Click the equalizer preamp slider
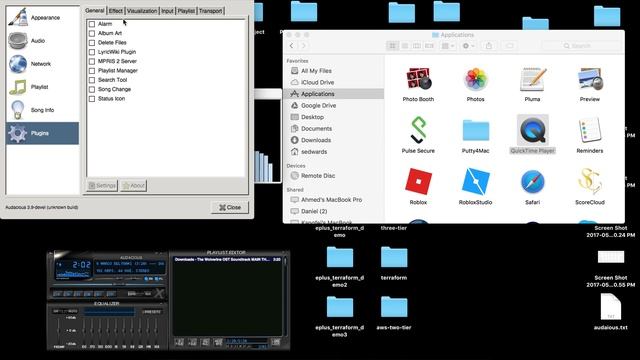The image size is (640, 360). coord(59,330)
